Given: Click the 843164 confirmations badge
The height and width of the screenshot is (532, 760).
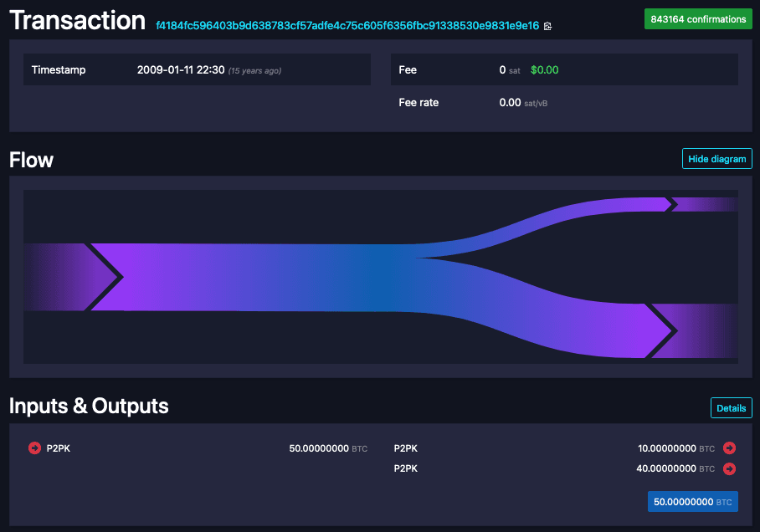Looking at the screenshot, I should 698,19.
